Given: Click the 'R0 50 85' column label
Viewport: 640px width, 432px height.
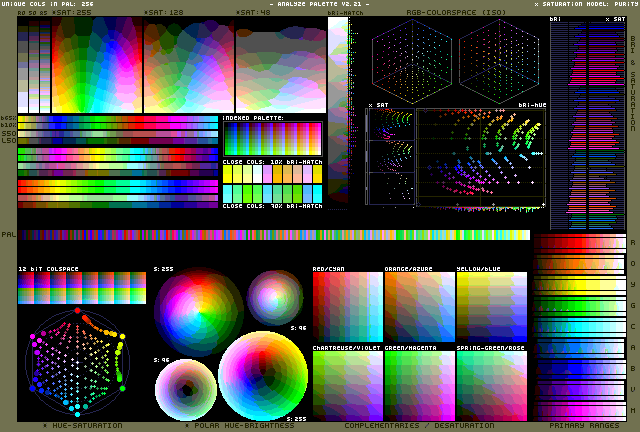Looking at the screenshot, I should pyautogui.click(x=33, y=13).
